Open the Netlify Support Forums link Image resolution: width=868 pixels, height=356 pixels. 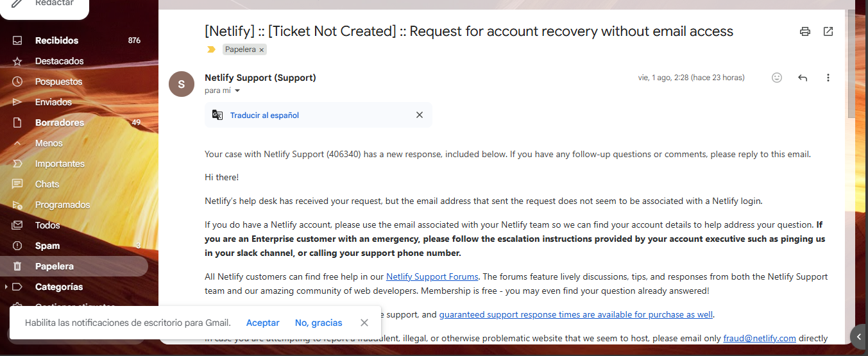[432, 277]
